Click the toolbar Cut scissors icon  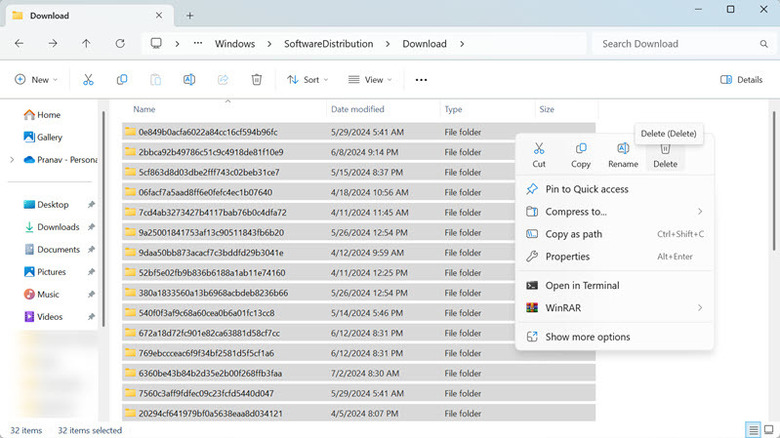[88, 80]
